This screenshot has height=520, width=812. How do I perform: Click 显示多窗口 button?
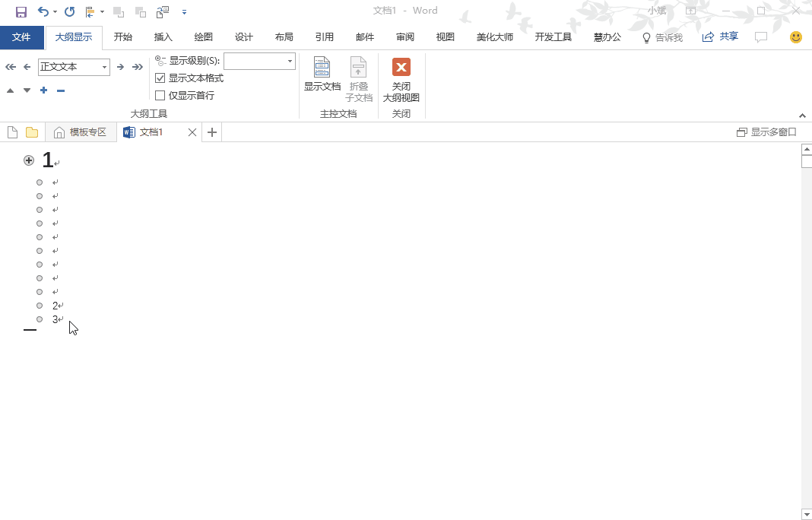click(766, 132)
